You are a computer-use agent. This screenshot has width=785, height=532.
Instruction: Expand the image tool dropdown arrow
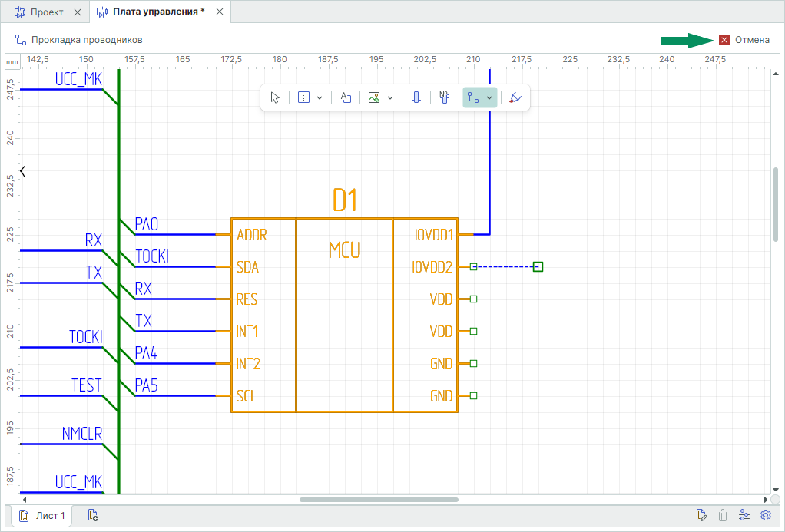coord(390,97)
